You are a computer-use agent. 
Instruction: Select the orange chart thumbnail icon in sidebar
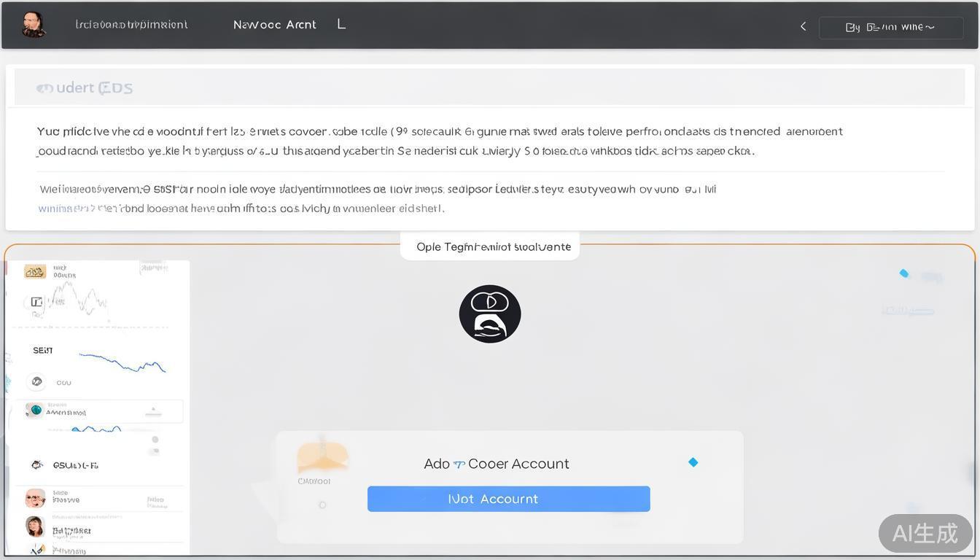[34, 271]
